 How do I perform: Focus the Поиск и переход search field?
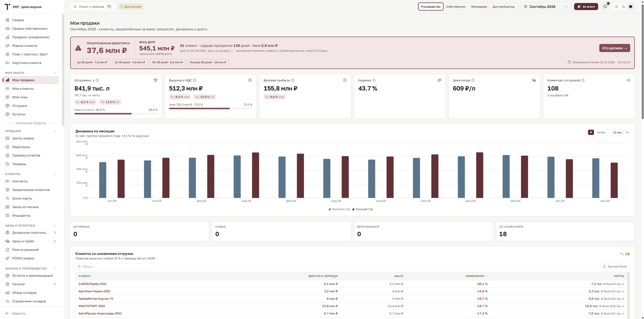[93, 7]
